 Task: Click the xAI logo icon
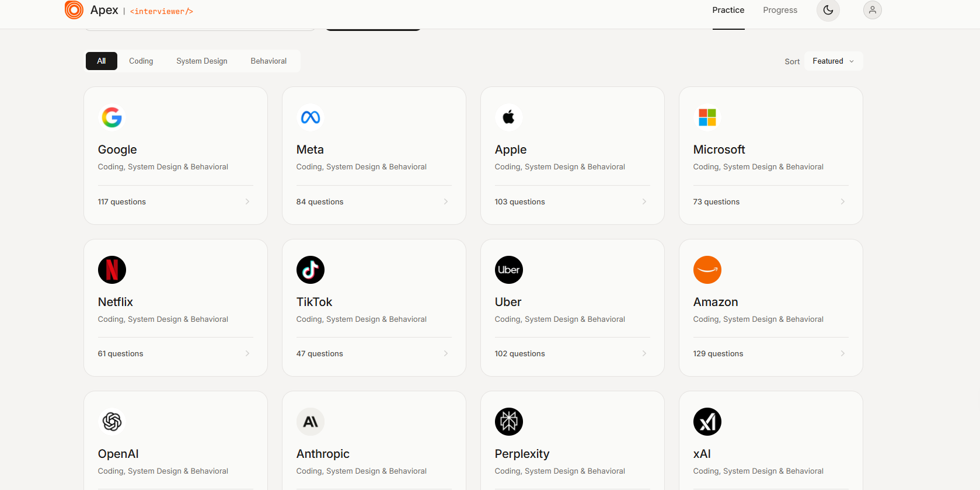click(x=707, y=422)
